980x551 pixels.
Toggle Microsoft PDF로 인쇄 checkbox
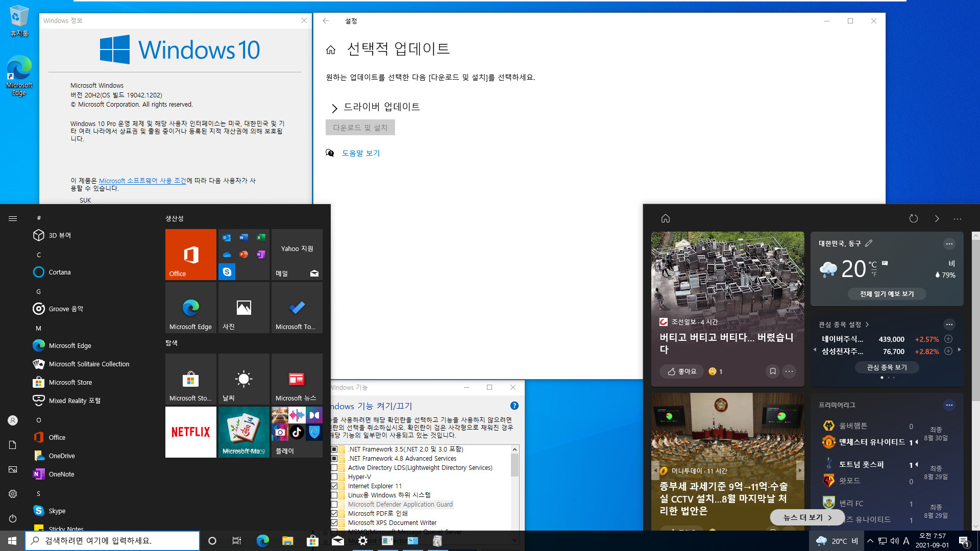click(334, 513)
